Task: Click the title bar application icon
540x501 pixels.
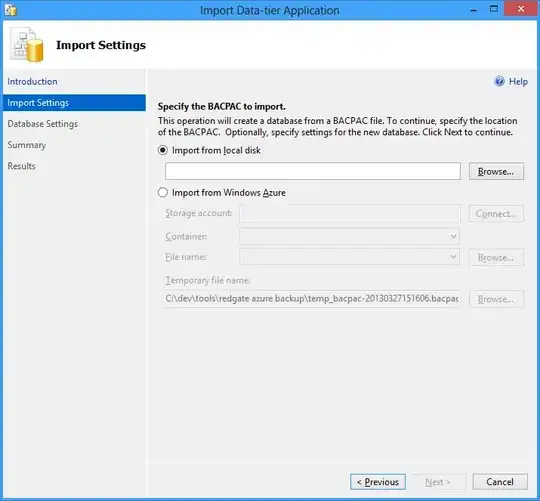Action: [10, 10]
